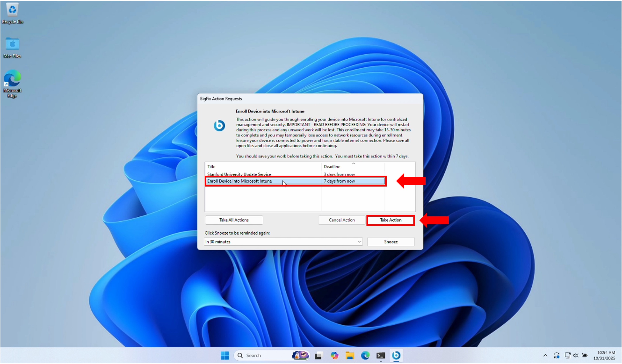Image resolution: width=622 pixels, height=364 pixels.
Task: Open Task View from the taskbar
Action: pos(318,355)
